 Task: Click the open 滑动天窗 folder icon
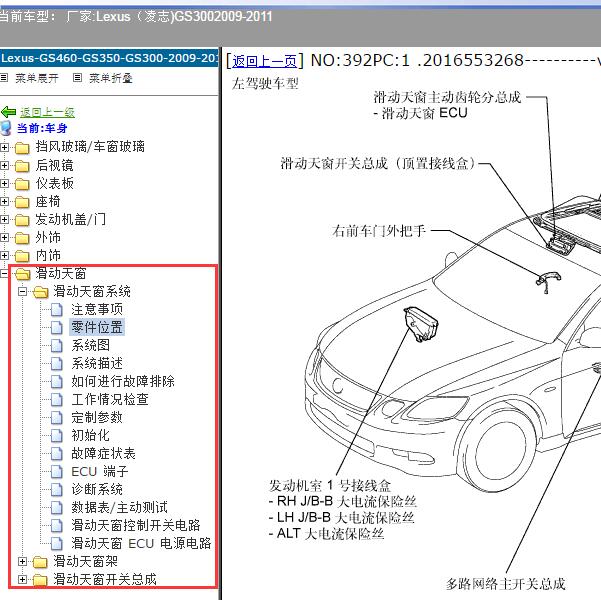coord(23,274)
